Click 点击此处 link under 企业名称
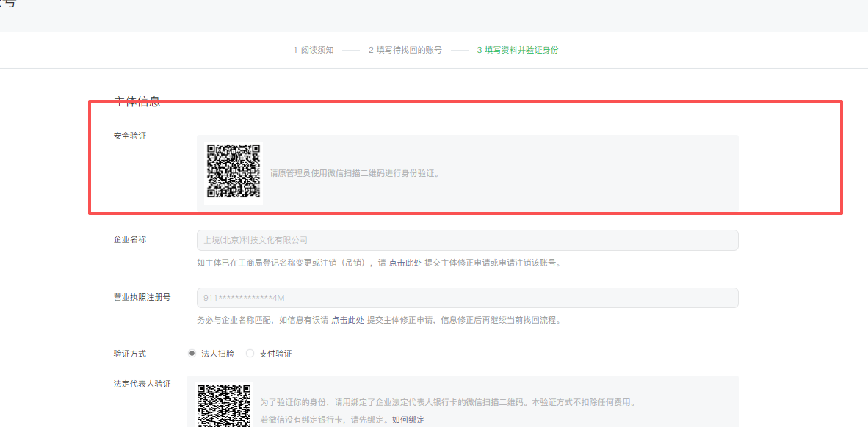Image resolution: width=868 pixels, height=427 pixels. (x=405, y=263)
